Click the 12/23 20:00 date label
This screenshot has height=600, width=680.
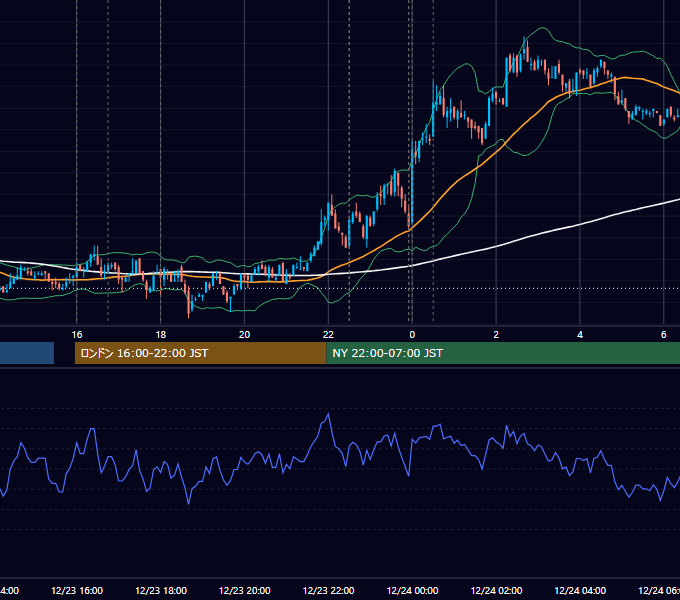coord(245,590)
